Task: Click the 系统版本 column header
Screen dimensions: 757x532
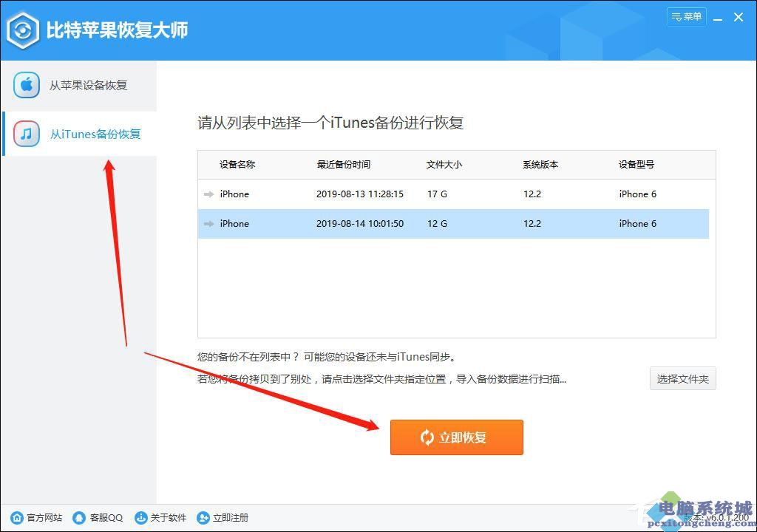Action: click(540, 165)
